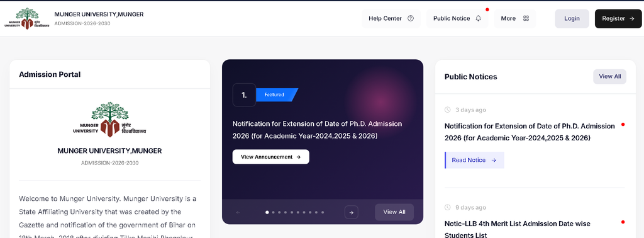644x238 pixels.
Task: Click the clock icon beside 3 days ago
Action: click(448, 110)
